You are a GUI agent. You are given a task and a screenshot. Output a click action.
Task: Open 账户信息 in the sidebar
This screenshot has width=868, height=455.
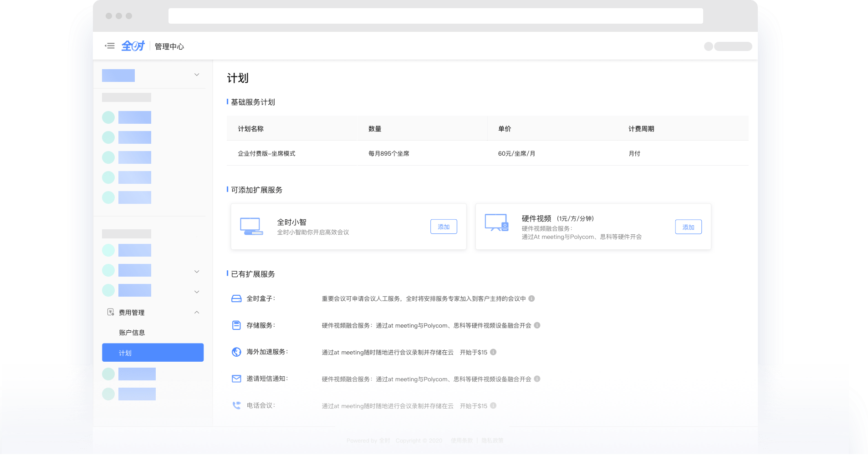click(x=132, y=333)
